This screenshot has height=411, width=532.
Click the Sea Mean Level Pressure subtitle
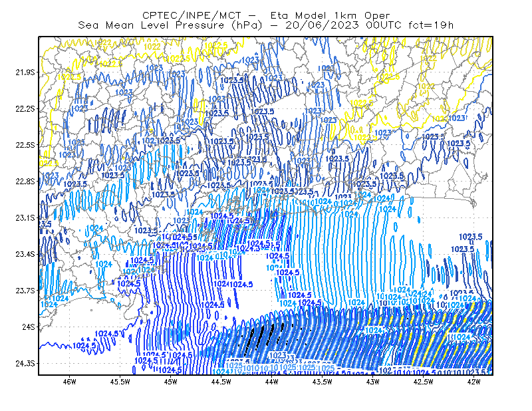pos(266,25)
